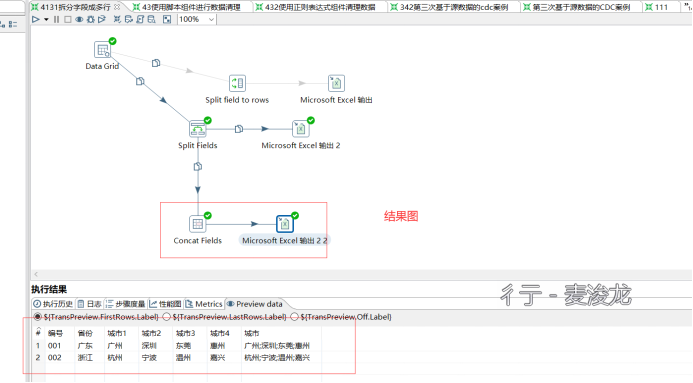Image resolution: width=693 pixels, height=383 pixels.
Task: Switch to tab 43使用脚本组件进行数据清理
Action: pyautogui.click(x=191, y=7)
